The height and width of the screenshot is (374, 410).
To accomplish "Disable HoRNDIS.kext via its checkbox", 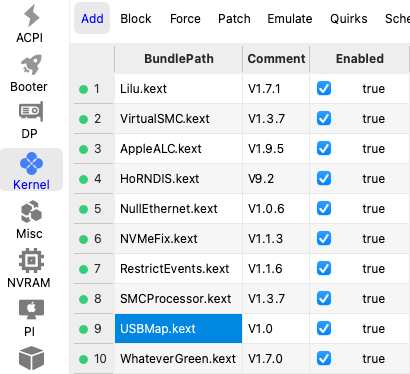I will pyautogui.click(x=324, y=178).
